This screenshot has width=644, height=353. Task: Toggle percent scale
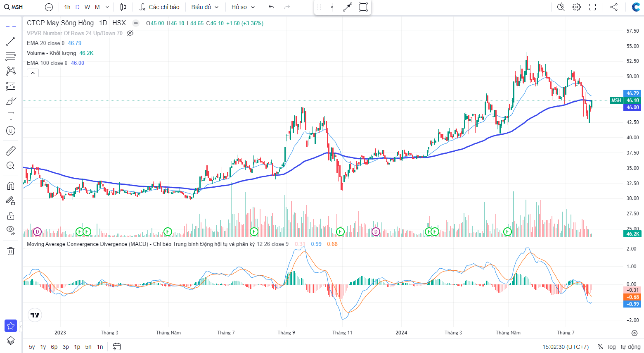(600, 347)
